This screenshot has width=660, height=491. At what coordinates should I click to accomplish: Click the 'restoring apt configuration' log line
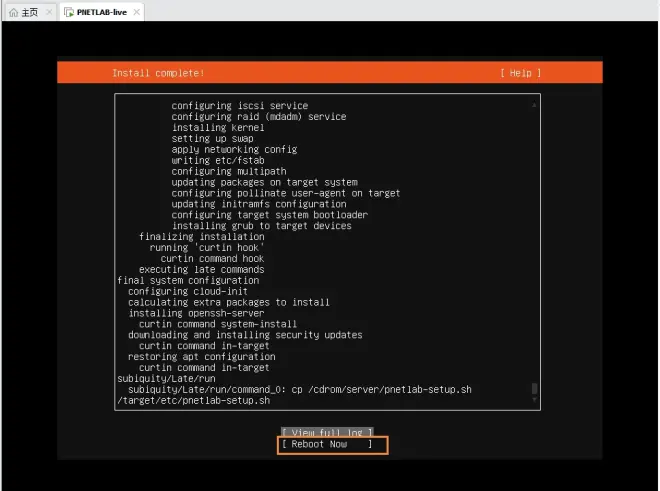[x=202, y=357]
